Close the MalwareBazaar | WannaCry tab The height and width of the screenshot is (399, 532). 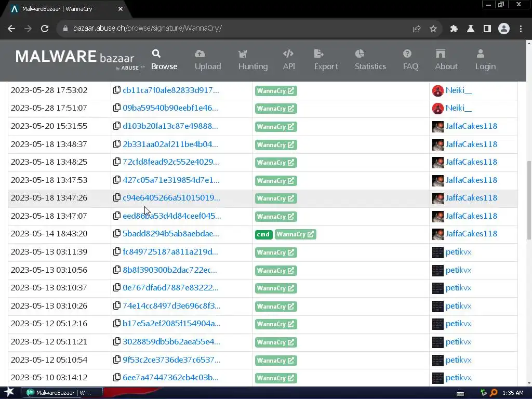121,9
